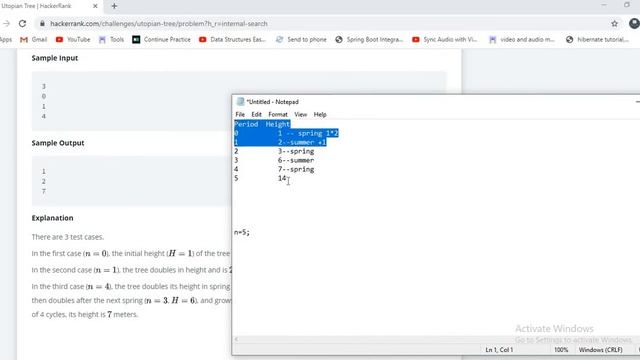Reload the HackerRank page
Viewport: 640px width, 360px height.
pyautogui.click(x=22, y=24)
